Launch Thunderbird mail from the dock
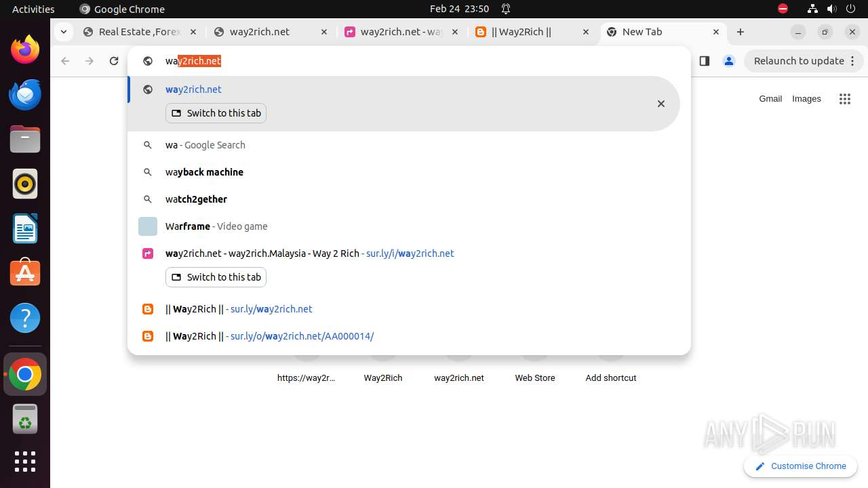 (25, 95)
